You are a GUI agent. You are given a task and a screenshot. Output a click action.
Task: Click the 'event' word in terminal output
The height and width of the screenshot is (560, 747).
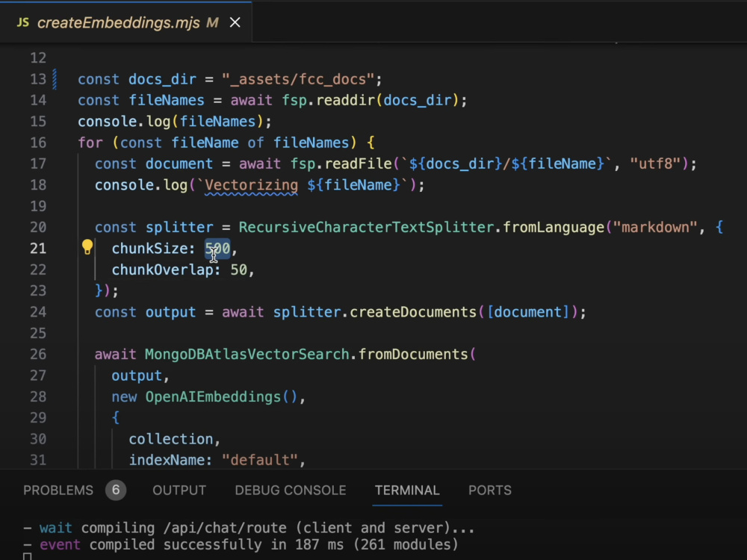tap(60, 544)
